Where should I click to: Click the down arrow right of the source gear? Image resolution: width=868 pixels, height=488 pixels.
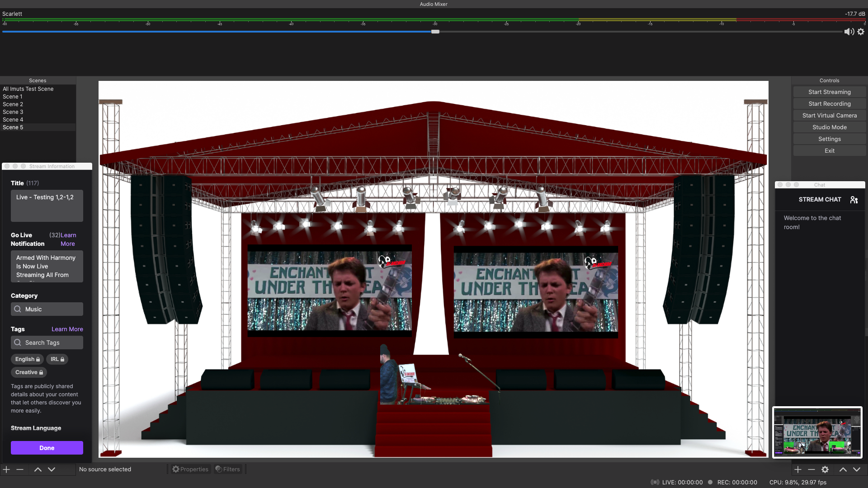(x=857, y=469)
